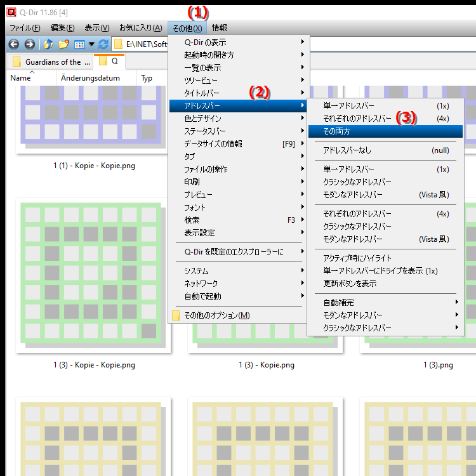The height and width of the screenshot is (476, 476).
Task: Open the お気に入り(A) menu
Action: pos(140,28)
